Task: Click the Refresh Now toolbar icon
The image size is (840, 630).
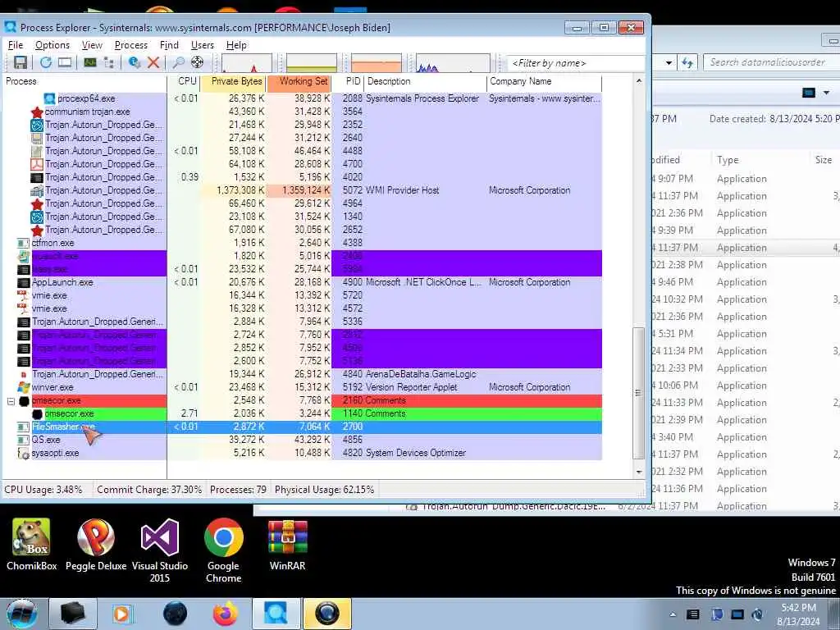Action: (x=46, y=62)
